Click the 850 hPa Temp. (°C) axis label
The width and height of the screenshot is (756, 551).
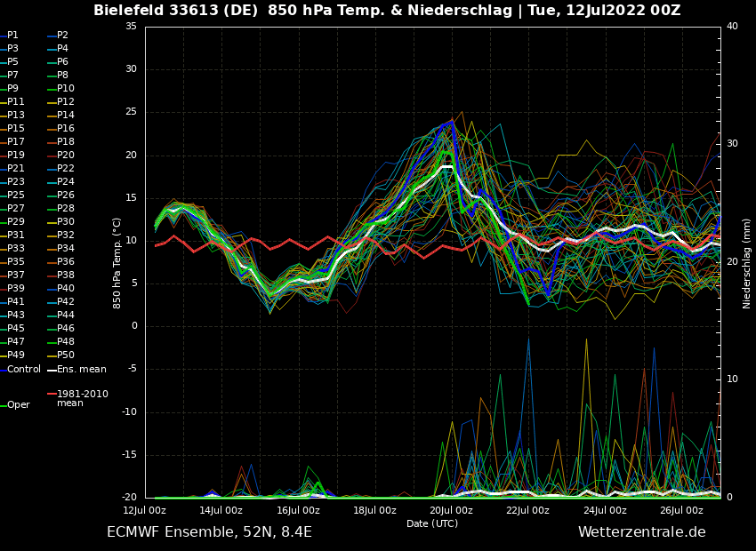pos(117,262)
